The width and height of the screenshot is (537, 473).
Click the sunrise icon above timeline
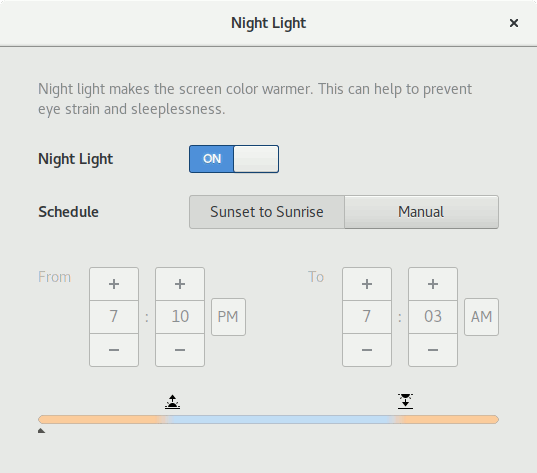[x=172, y=402]
